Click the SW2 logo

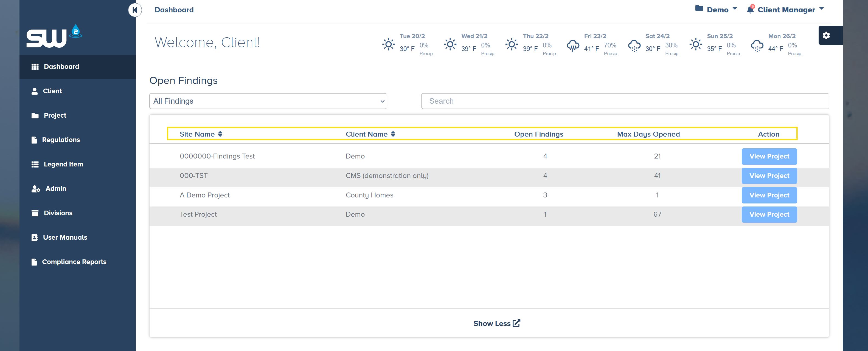coord(54,36)
